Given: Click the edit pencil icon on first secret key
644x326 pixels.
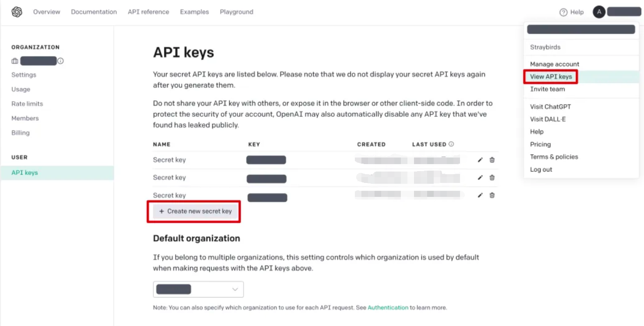Looking at the screenshot, I should pyautogui.click(x=479, y=160).
